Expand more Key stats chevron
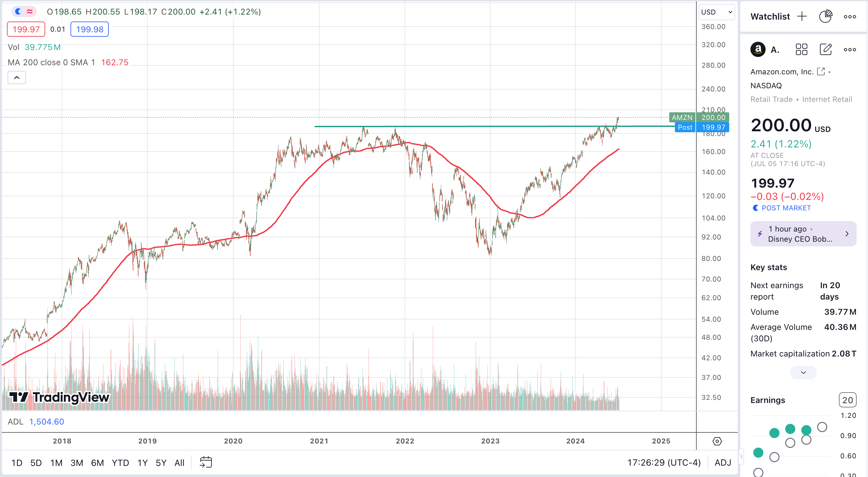Viewport: 868px width, 477px height. (803, 373)
